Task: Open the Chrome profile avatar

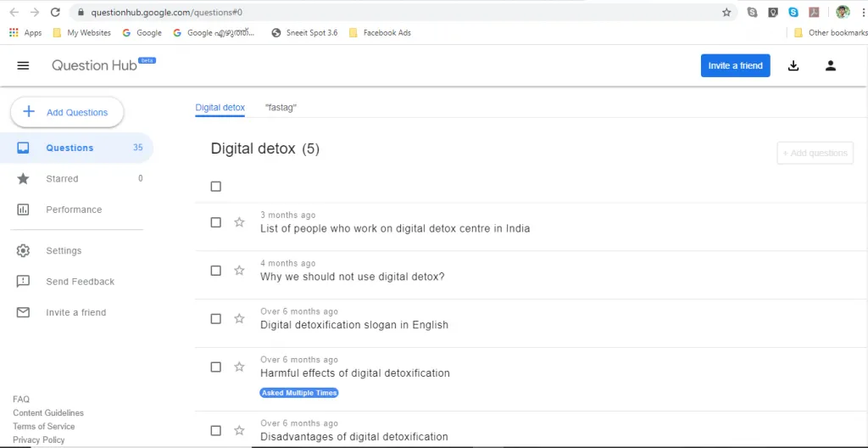Action: (x=843, y=12)
